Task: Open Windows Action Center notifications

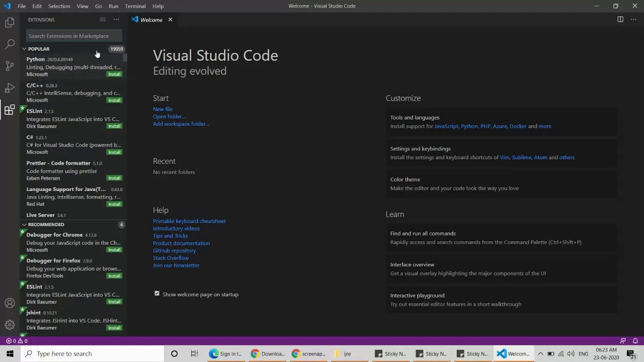Action: [631, 353]
